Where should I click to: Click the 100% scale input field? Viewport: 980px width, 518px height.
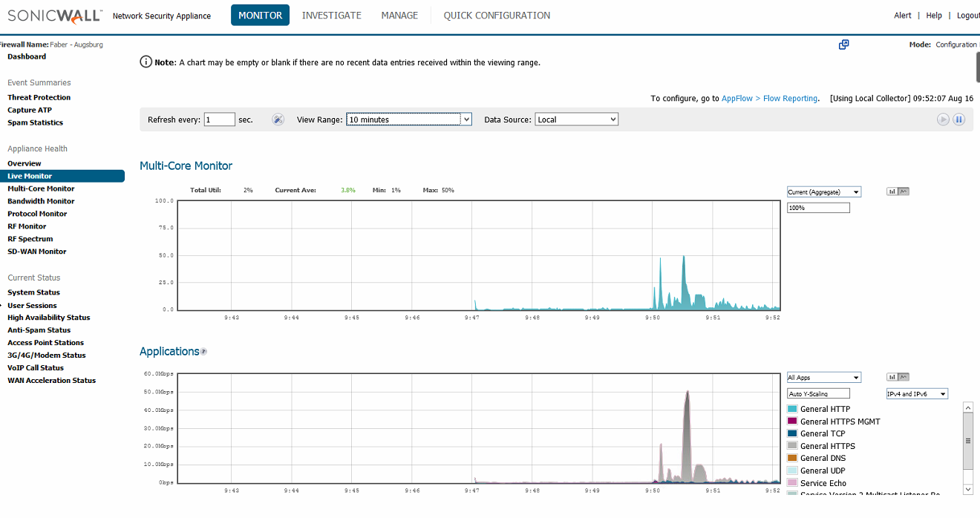pyautogui.click(x=818, y=209)
